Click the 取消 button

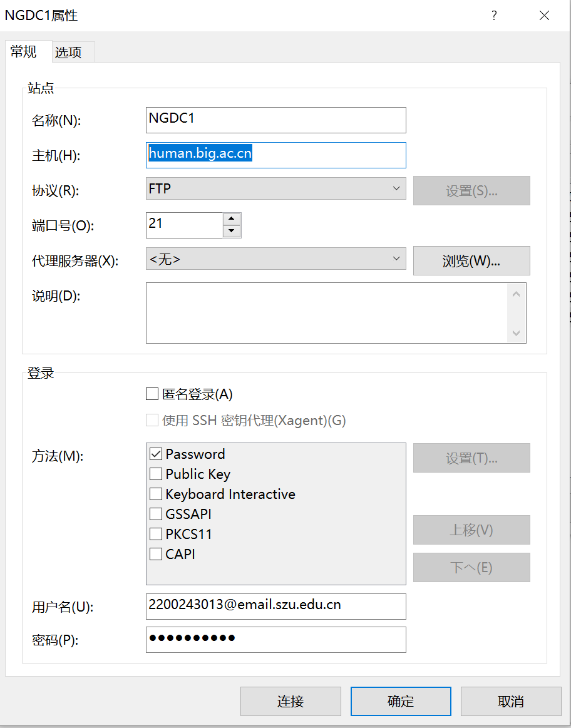pyautogui.click(x=511, y=701)
